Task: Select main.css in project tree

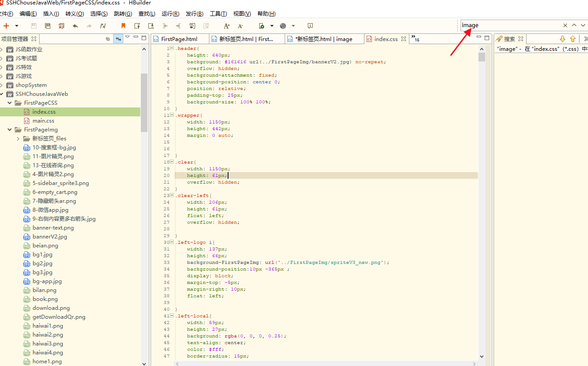Action: coord(43,121)
